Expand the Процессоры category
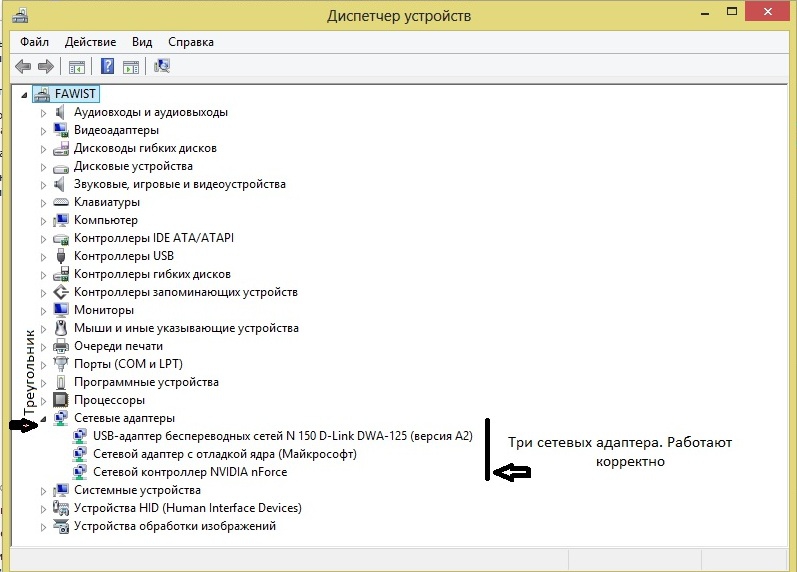This screenshot has width=797, height=572. click(43, 400)
